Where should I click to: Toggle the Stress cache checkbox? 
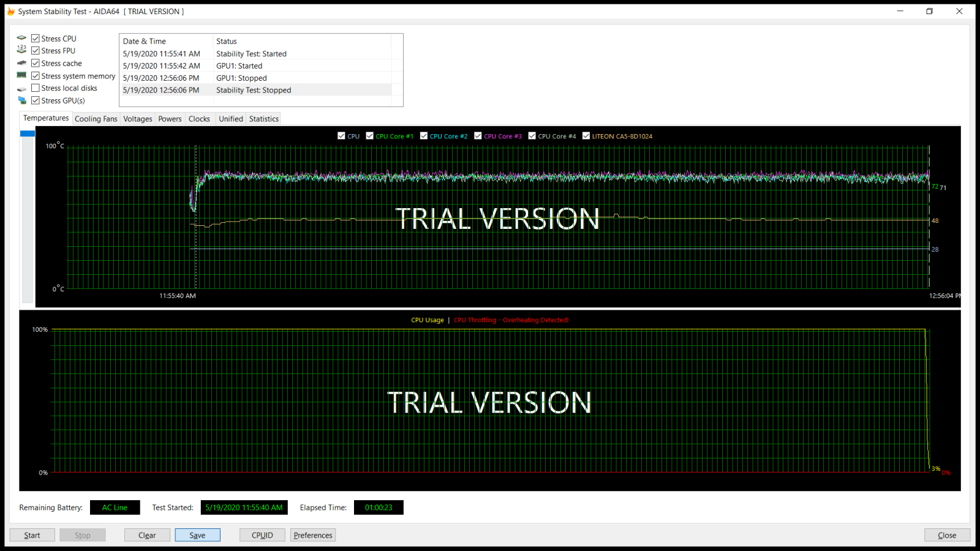point(36,63)
